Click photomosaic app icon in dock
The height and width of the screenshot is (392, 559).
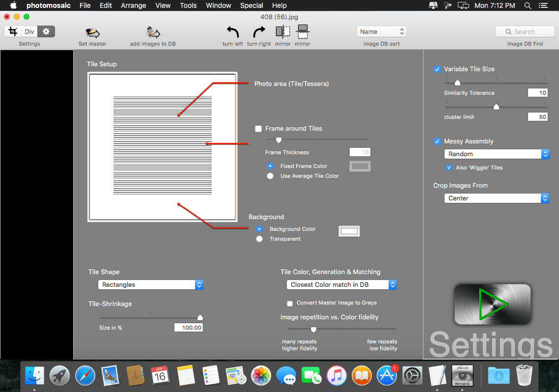[462, 376]
